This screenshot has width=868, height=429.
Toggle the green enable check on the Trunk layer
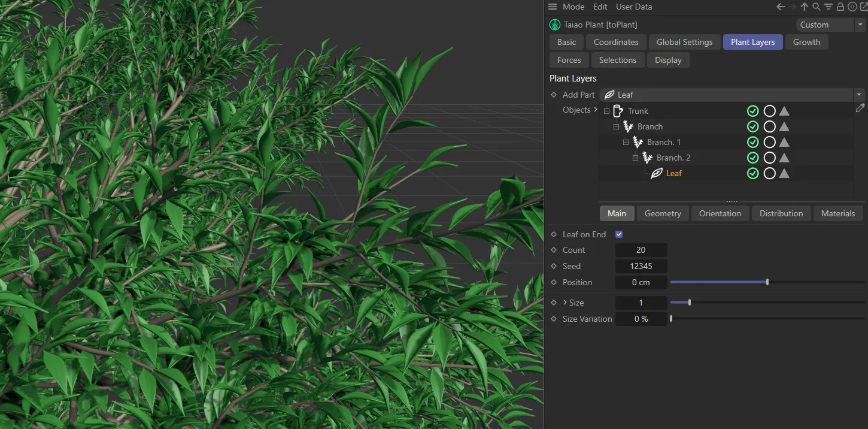click(752, 111)
